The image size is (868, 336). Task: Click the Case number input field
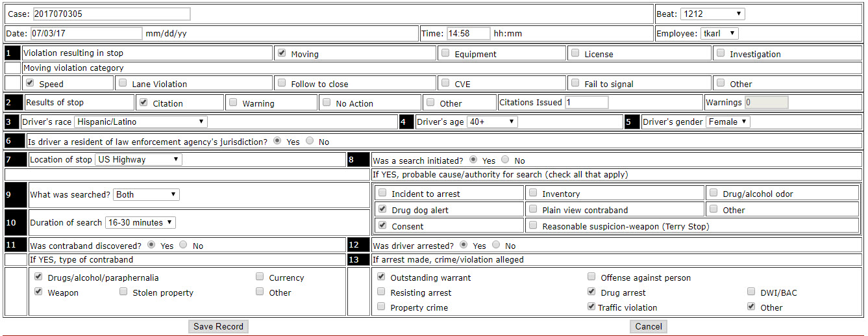[x=111, y=14]
